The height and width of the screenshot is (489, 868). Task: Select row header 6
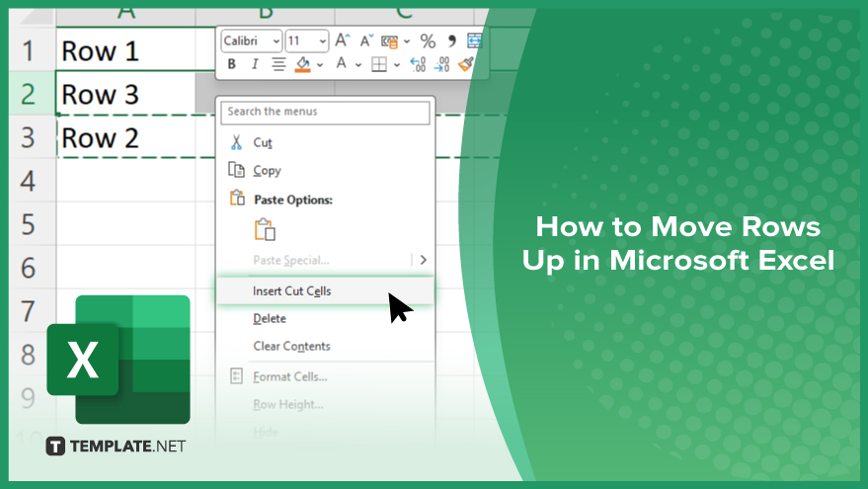click(x=29, y=268)
